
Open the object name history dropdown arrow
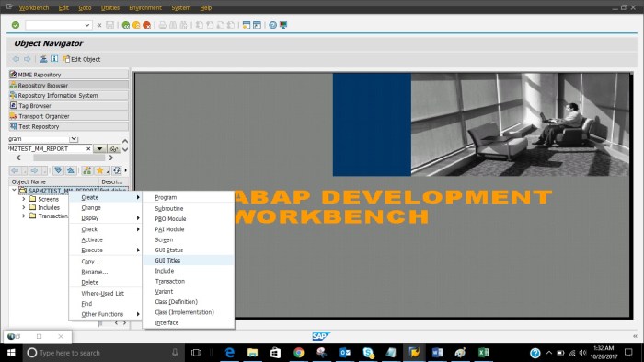tap(99, 148)
